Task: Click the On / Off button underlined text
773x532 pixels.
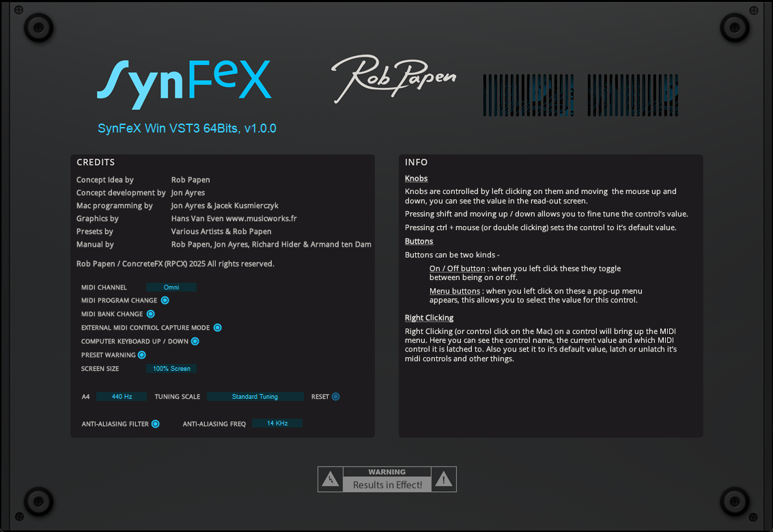Action: (457, 268)
